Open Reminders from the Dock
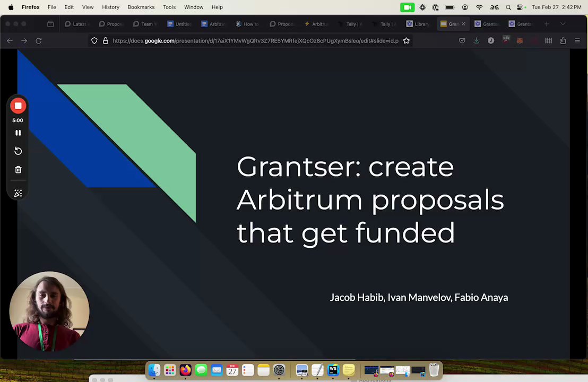588x382 pixels. point(248,370)
